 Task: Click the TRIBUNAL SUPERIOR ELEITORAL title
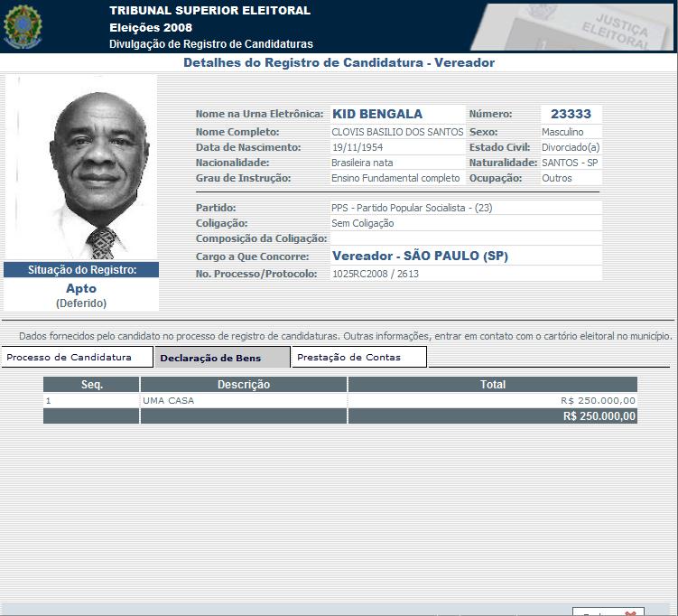click(209, 10)
